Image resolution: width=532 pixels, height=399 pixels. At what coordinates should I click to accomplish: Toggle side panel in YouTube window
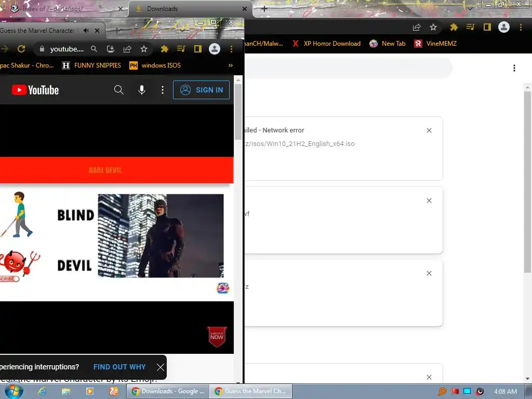pos(198,49)
